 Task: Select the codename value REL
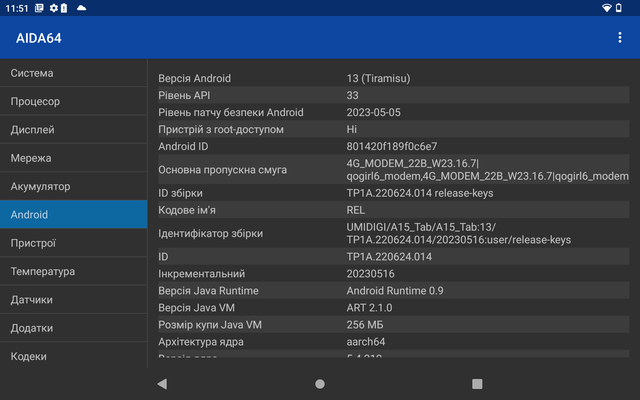pyautogui.click(x=356, y=210)
